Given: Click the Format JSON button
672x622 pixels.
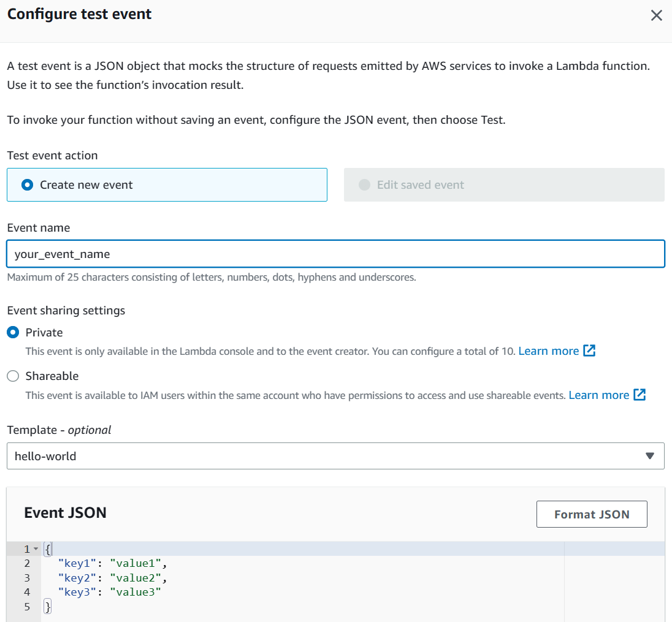Looking at the screenshot, I should (591, 514).
